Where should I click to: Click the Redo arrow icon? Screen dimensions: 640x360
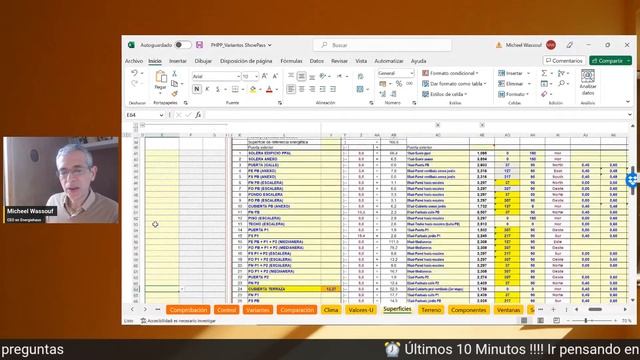point(134,83)
